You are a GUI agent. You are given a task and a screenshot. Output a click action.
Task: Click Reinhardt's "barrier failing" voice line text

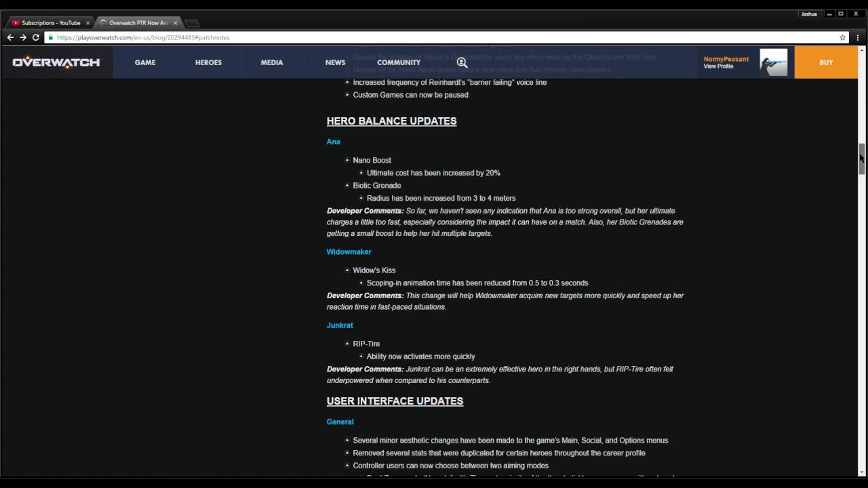[x=450, y=82]
